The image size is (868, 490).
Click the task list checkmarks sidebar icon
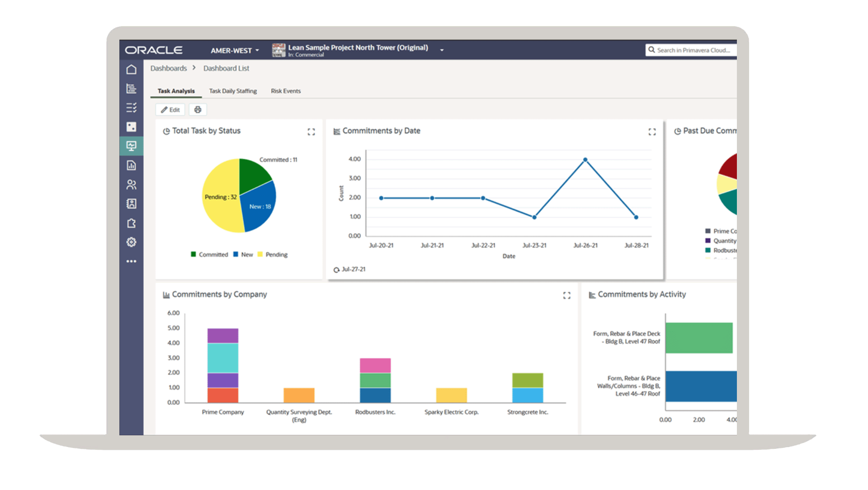(x=131, y=108)
